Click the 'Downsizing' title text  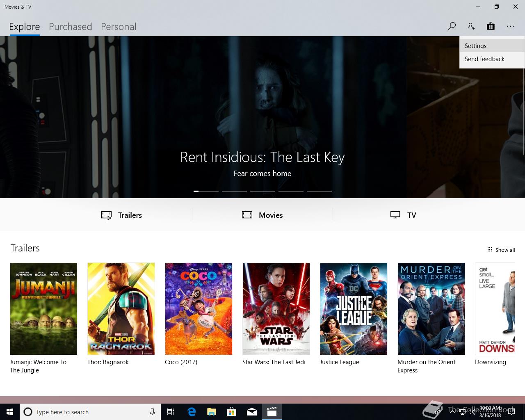click(x=491, y=362)
